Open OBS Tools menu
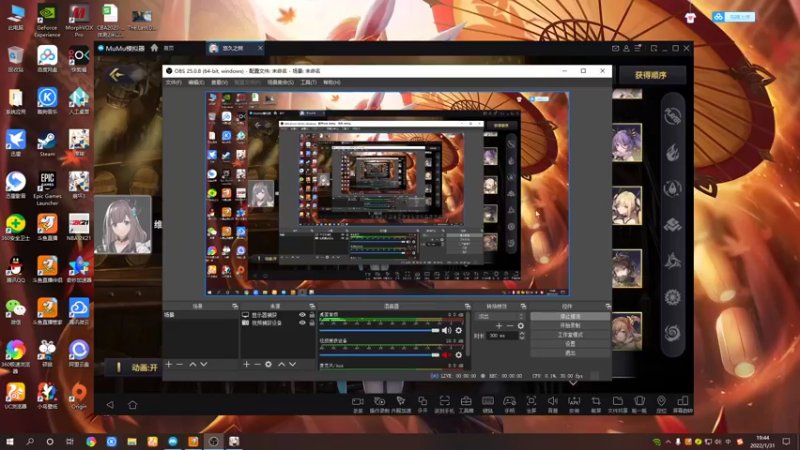This screenshot has width=800, height=450. 308,83
